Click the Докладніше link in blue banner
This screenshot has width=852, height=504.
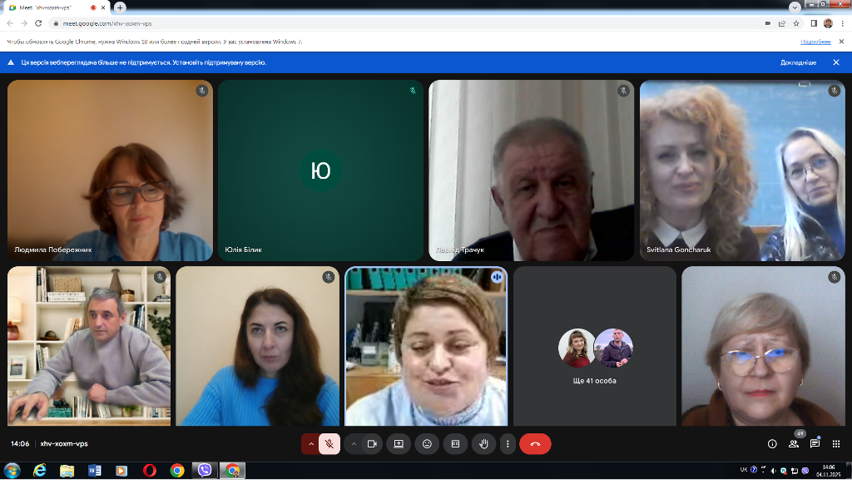798,62
